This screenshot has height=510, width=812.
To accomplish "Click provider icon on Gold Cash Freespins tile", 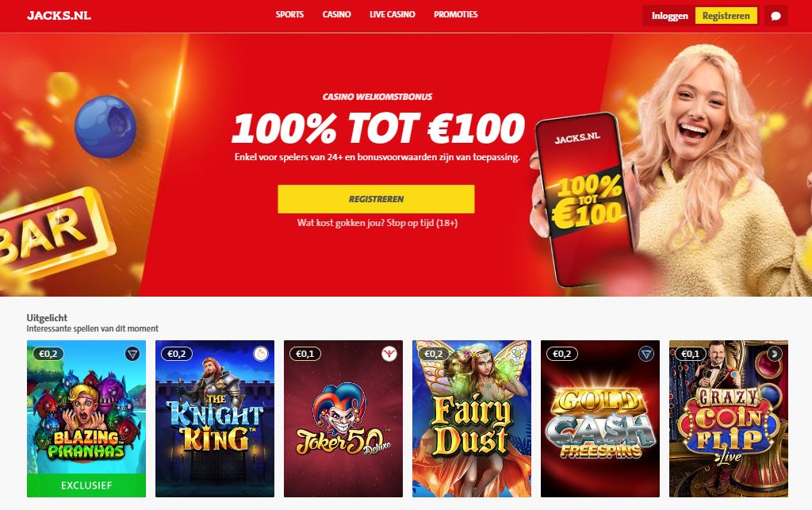I will coord(646,355).
